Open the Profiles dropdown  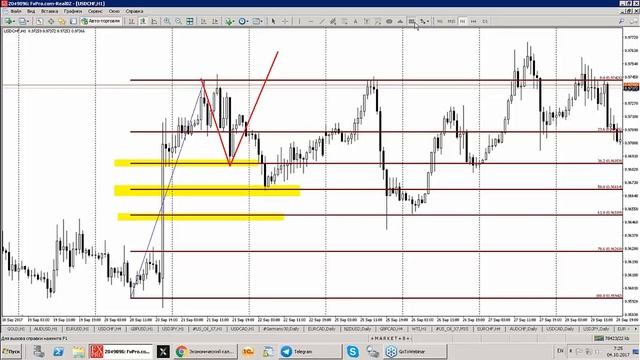23,21
